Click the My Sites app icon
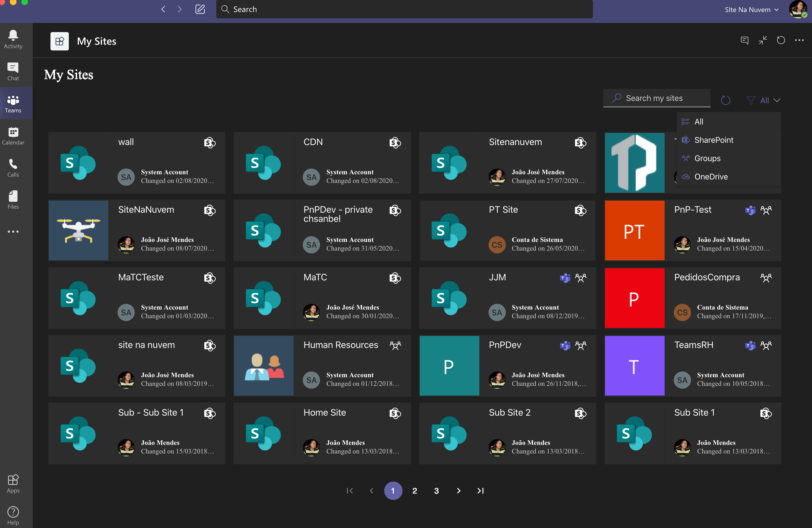The width and height of the screenshot is (812, 528). (x=60, y=41)
